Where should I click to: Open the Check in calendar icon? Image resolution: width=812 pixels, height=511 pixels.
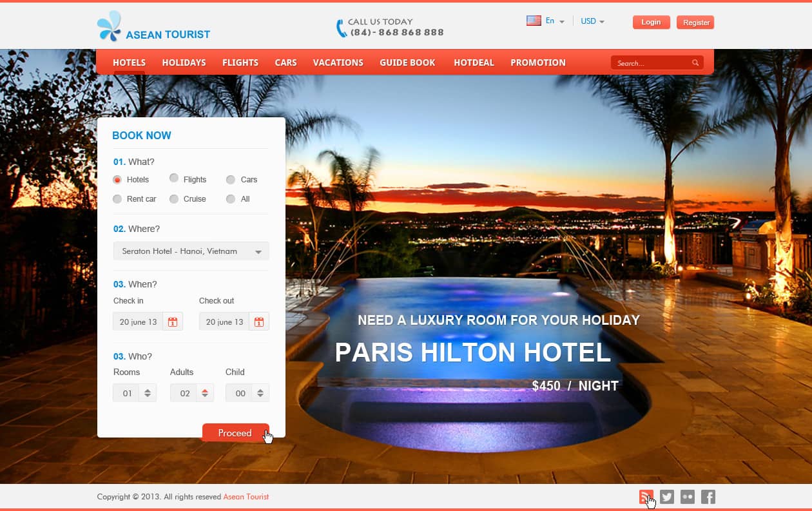click(173, 322)
